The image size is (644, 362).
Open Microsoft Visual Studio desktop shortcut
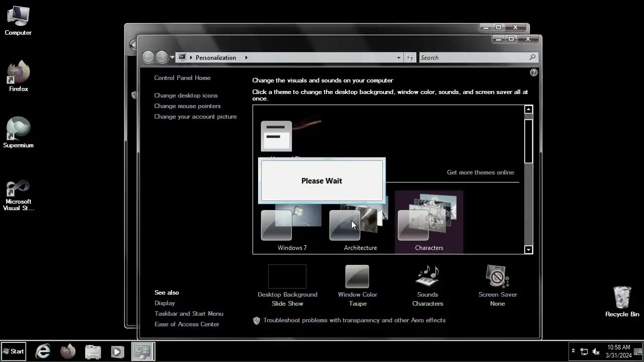click(18, 195)
